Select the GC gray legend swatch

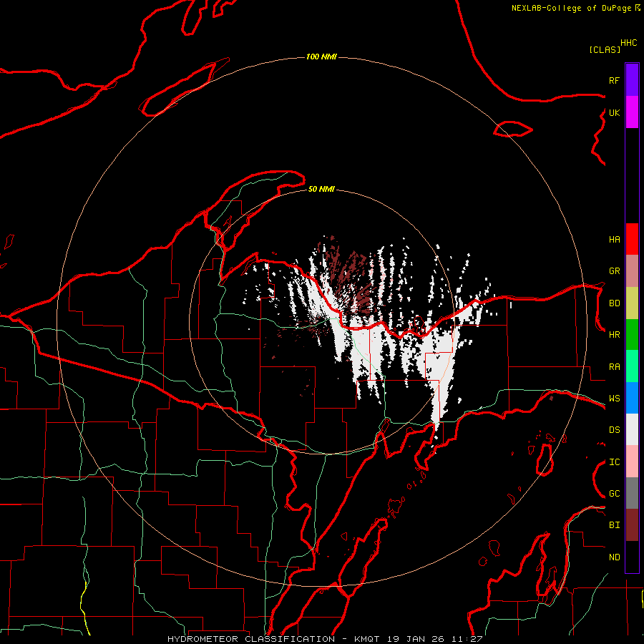point(632,493)
